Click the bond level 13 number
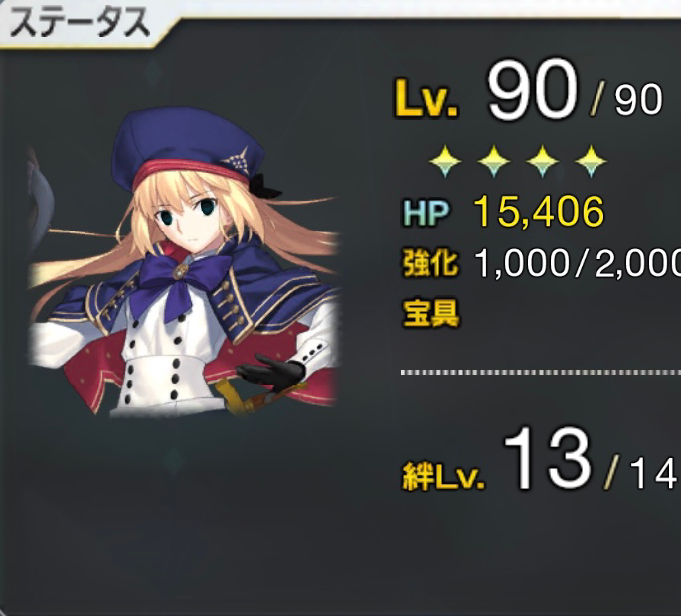Screen dimensions: 681x616 click(547, 458)
